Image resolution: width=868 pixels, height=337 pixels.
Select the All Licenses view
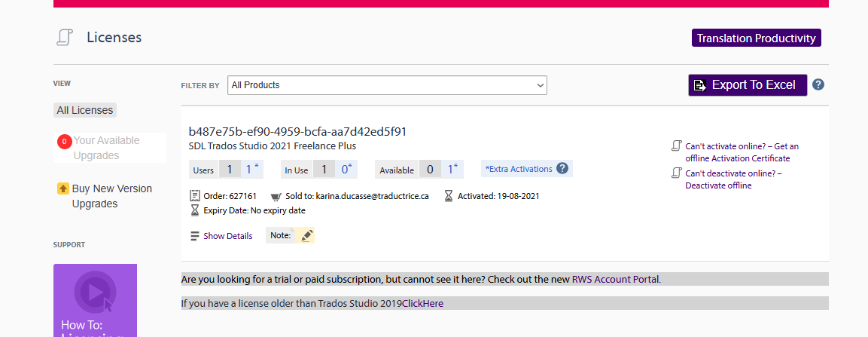85,110
